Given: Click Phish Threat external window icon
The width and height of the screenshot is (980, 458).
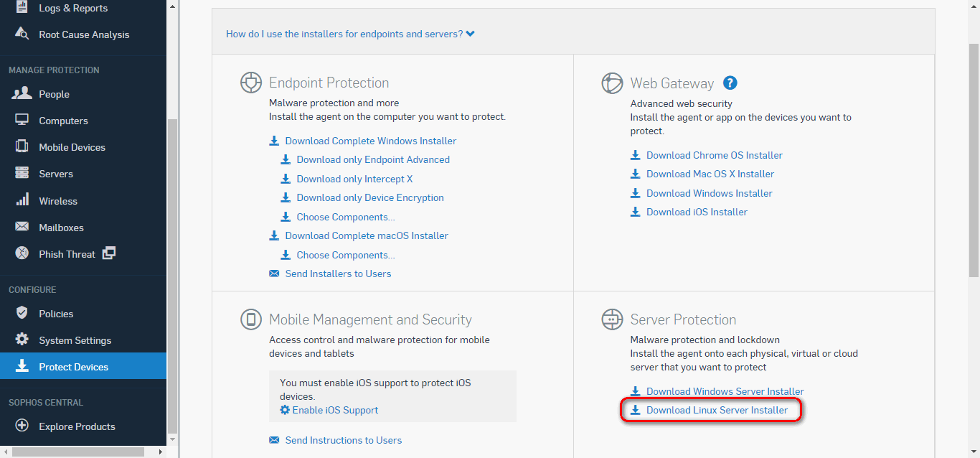Looking at the screenshot, I should [109, 253].
